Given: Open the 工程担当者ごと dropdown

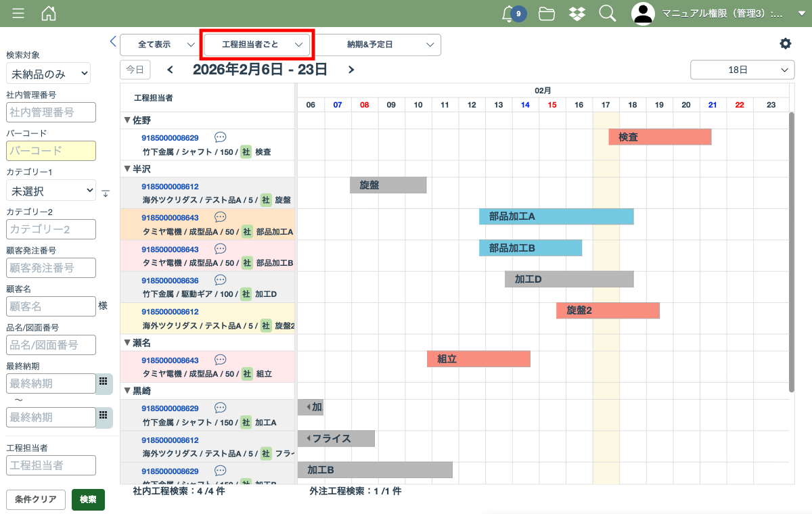Looking at the screenshot, I should click(x=257, y=45).
